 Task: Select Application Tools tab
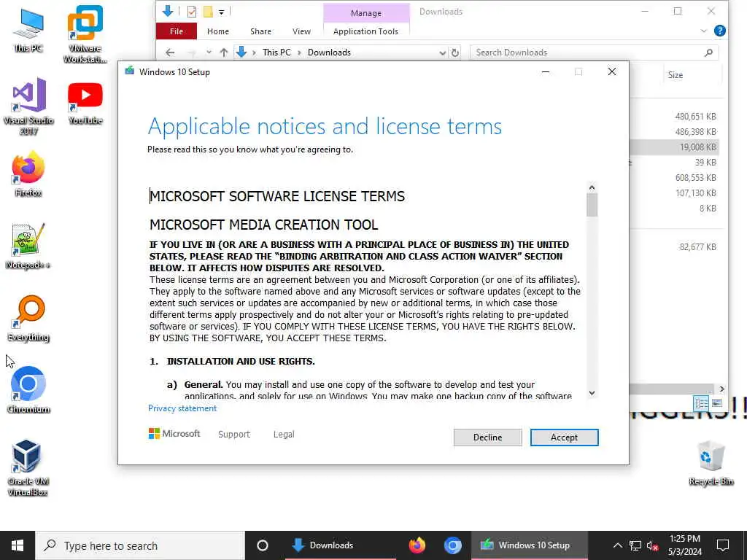[x=366, y=31]
